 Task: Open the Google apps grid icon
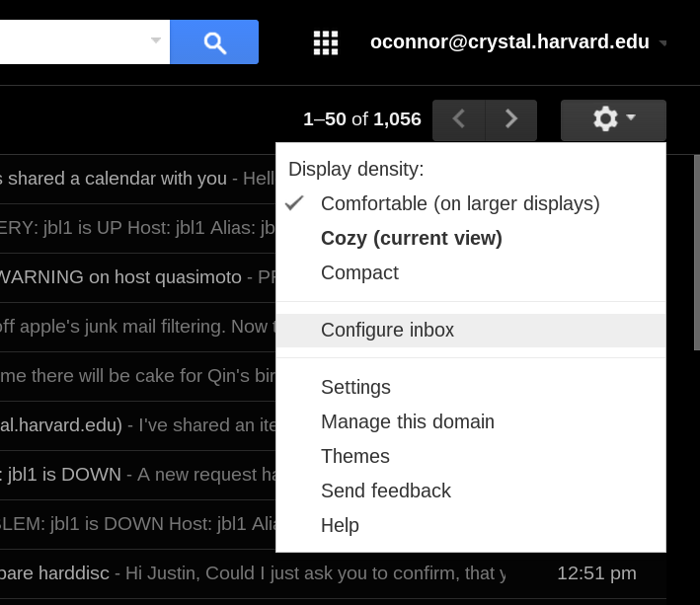tap(326, 42)
